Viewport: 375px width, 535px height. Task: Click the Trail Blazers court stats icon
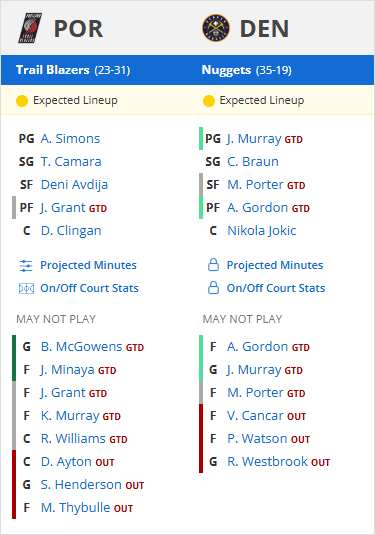pos(26,289)
